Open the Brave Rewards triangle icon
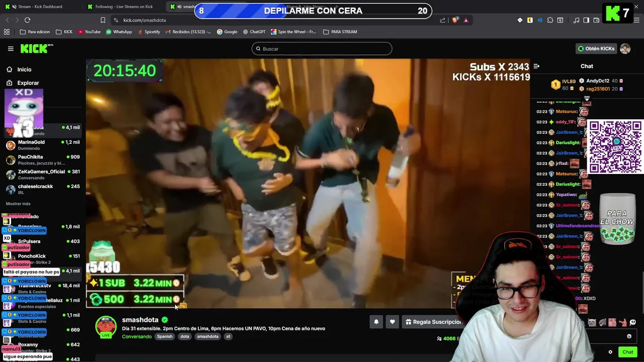The width and height of the screenshot is (644, 362). click(466, 20)
